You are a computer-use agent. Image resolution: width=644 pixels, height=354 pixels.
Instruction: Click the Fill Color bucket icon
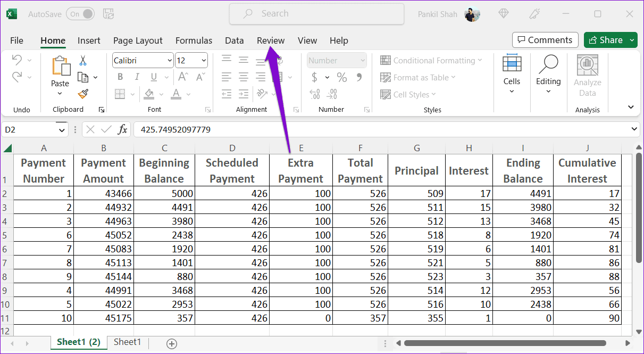pyautogui.click(x=149, y=94)
